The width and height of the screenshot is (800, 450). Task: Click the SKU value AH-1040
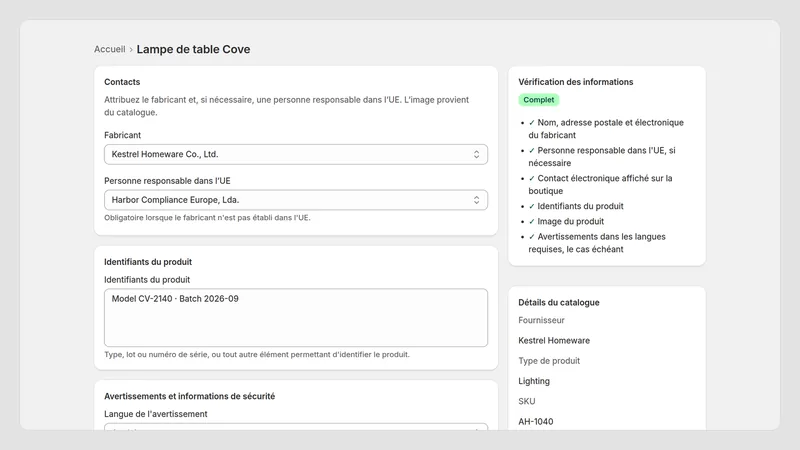tap(536, 422)
